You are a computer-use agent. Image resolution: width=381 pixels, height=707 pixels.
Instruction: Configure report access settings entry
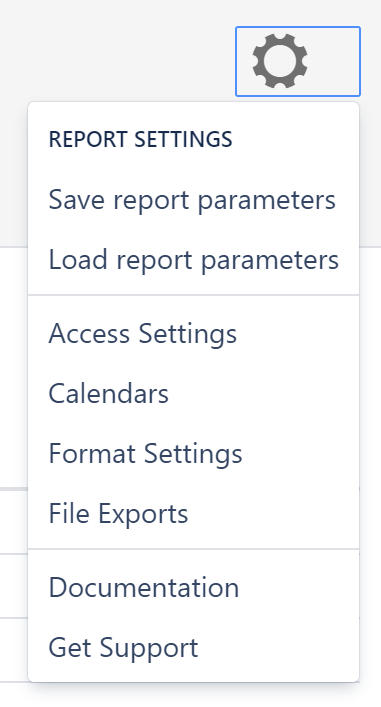point(193,334)
